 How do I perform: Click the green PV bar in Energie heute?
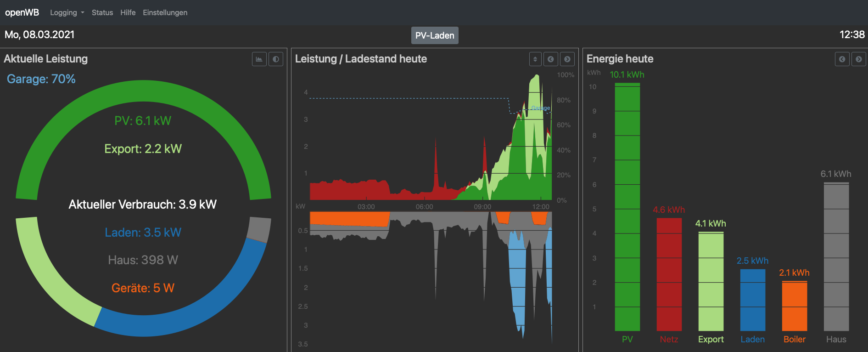tap(627, 207)
